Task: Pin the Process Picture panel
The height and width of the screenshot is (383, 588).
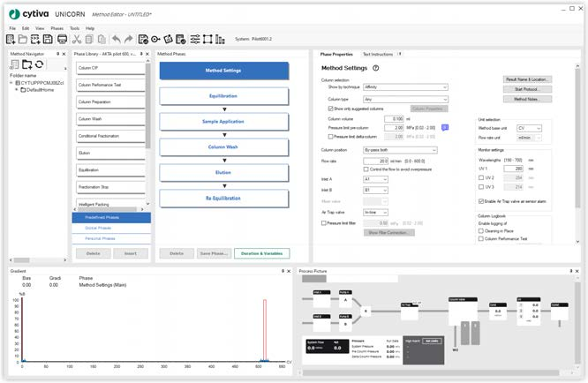Action: click(x=571, y=271)
